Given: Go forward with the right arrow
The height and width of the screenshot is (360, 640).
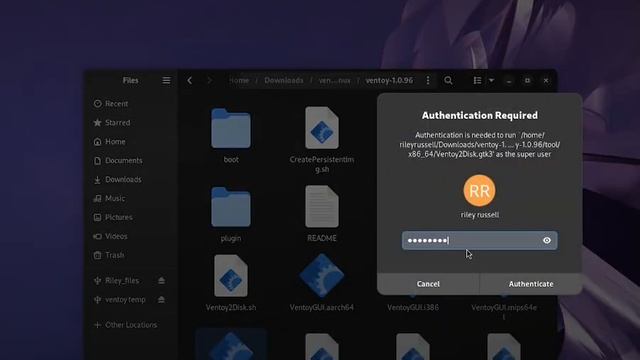Looking at the screenshot, I should [x=209, y=80].
